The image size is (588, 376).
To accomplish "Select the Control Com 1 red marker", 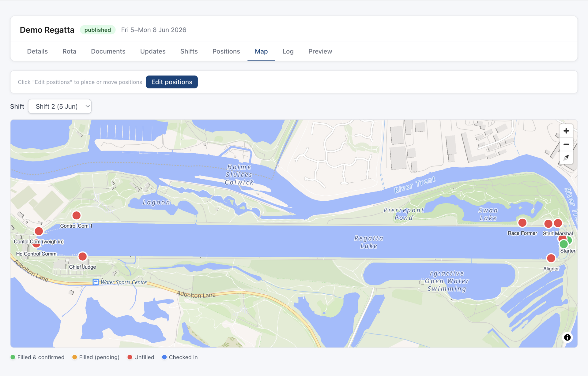I will point(77,215).
